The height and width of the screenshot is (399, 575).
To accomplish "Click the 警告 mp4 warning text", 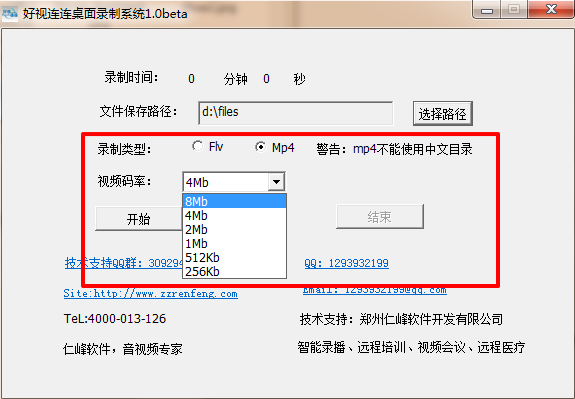I will [395, 149].
